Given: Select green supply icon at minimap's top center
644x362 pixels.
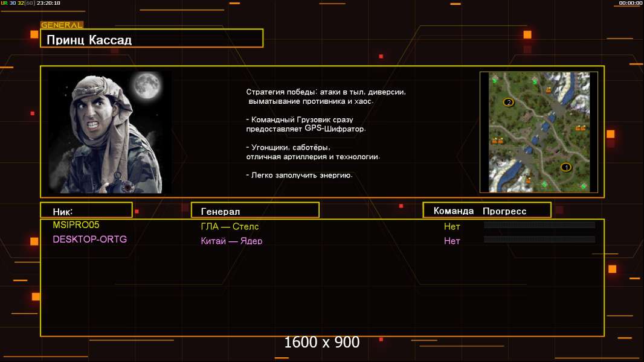Looking at the screenshot, I should pyautogui.click(x=535, y=81).
